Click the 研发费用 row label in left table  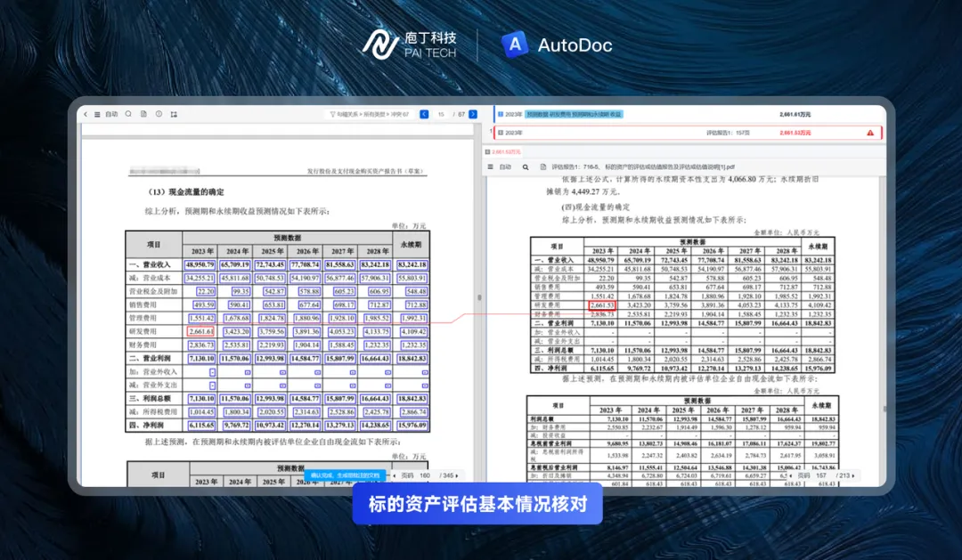click(143, 331)
